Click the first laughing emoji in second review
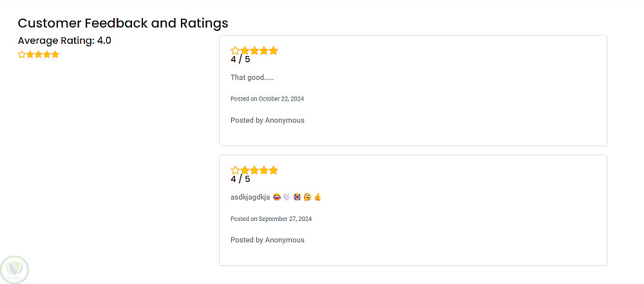The image size is (644, 284). tap(276, 197)
